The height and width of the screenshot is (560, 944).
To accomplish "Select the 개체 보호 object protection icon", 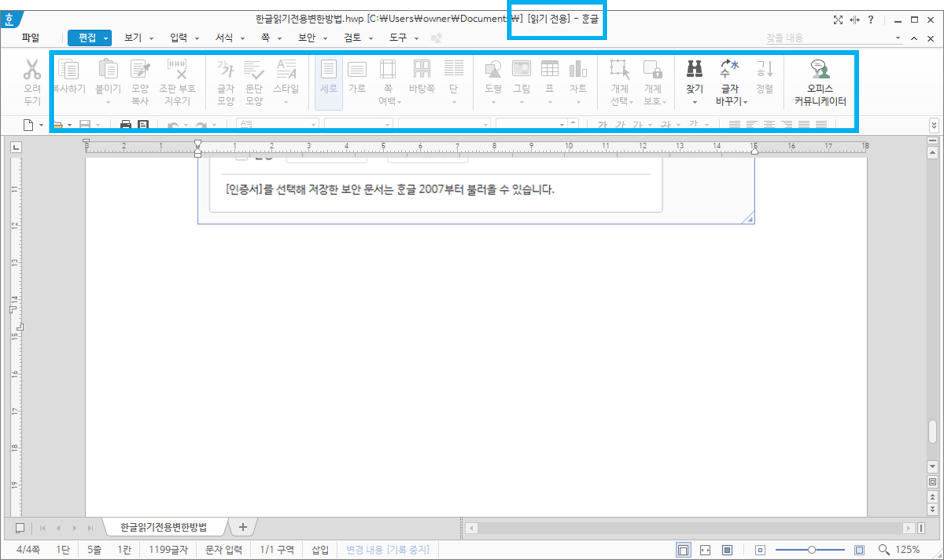I will click(x=653, y=81).
